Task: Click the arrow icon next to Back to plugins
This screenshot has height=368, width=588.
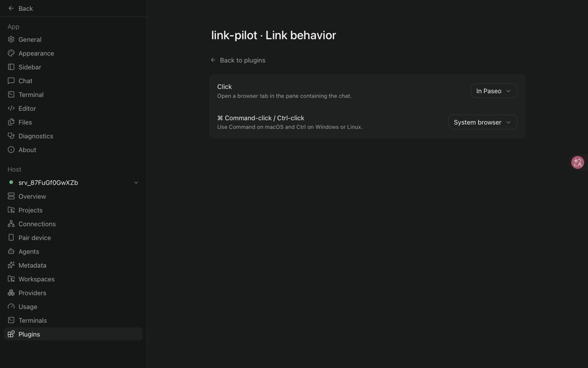Action: click(213, 60)
